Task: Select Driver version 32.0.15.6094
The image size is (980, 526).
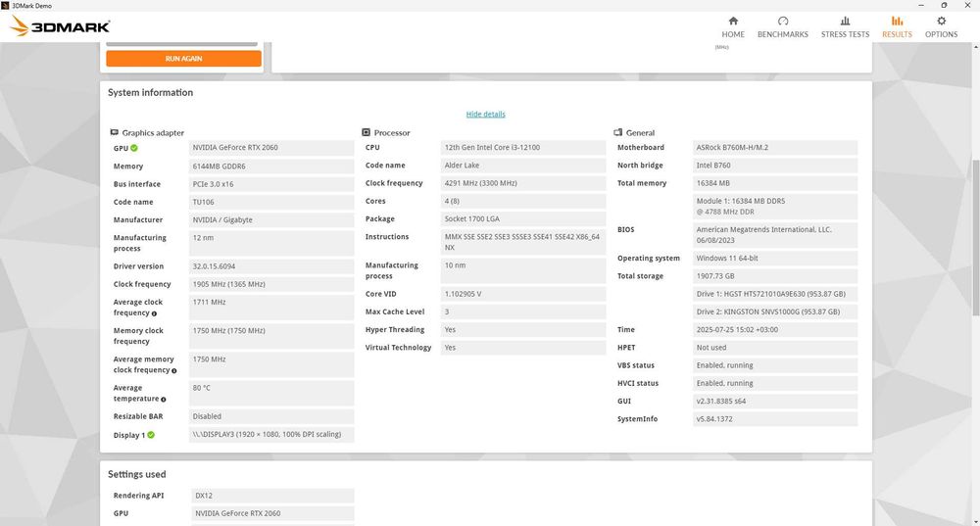Action: tap(271, 266)
